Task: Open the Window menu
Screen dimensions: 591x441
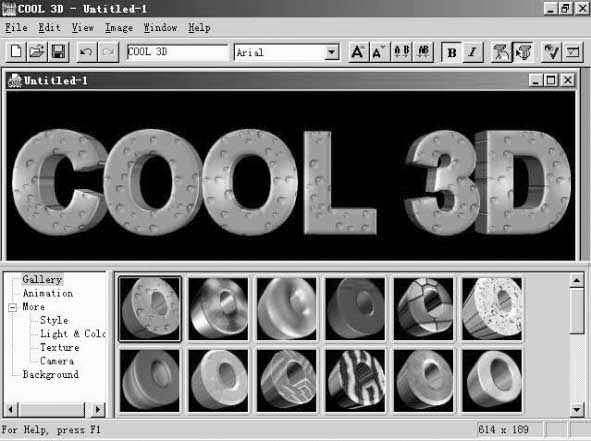Action: click(160, 28)
